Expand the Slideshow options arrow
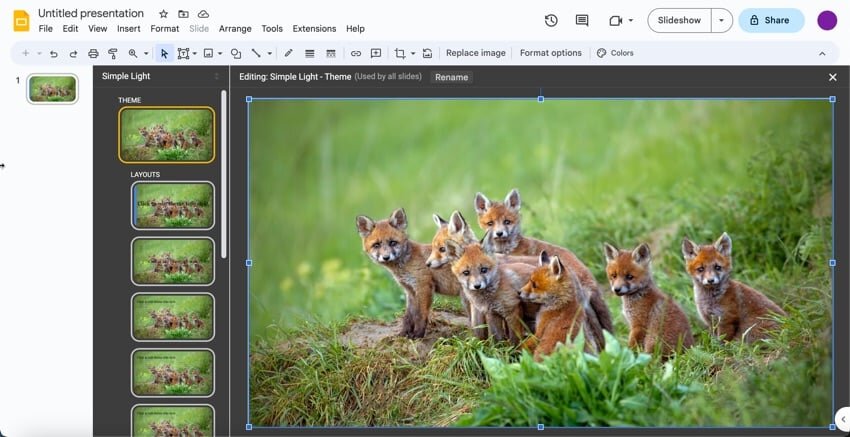This screenshot has width=850, height=437. pyautogui.click(x=721, y=20)
